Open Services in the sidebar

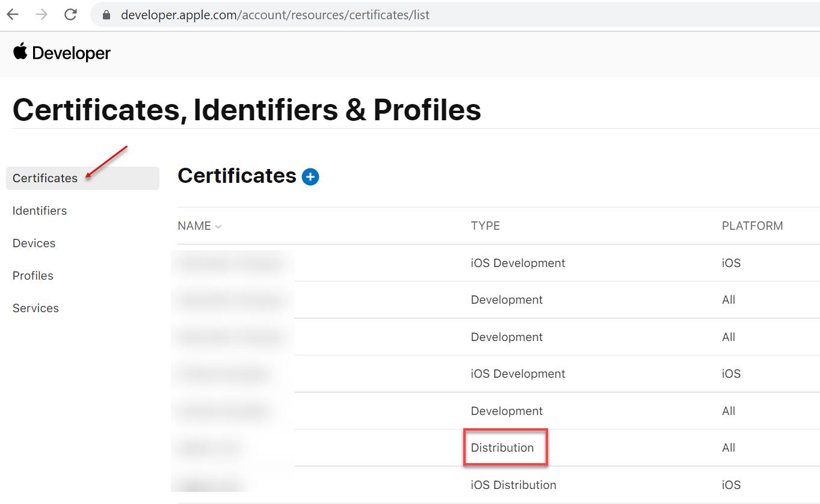tap(35, 308)
